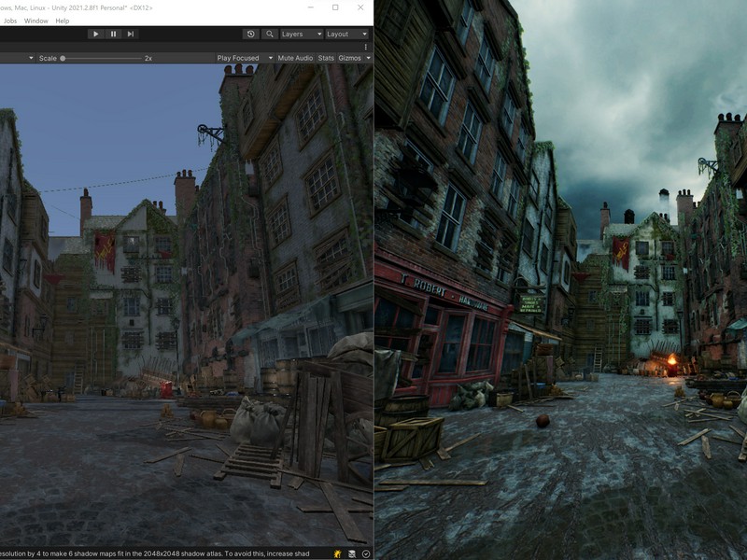Click the cache server icon in status bar
This screenshot has width=747, height=560.
352,553
